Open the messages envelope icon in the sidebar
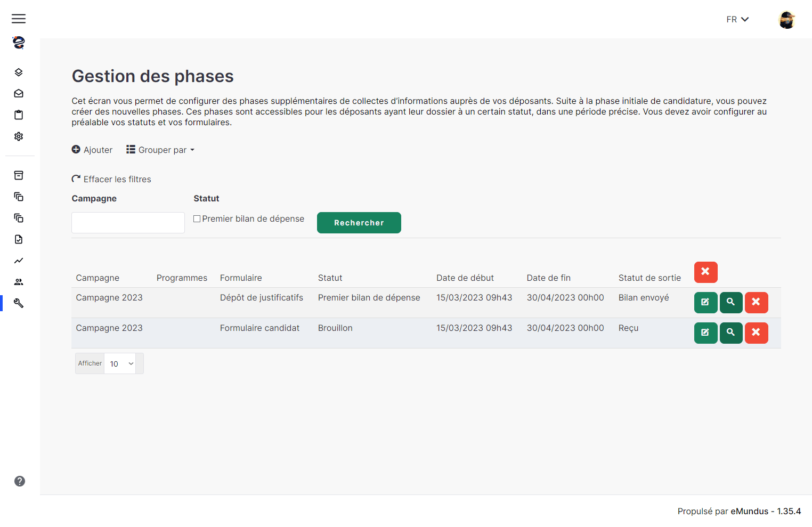Image resolution: width=812 pixels, height=527 pixels. click(x=19, y=93)
